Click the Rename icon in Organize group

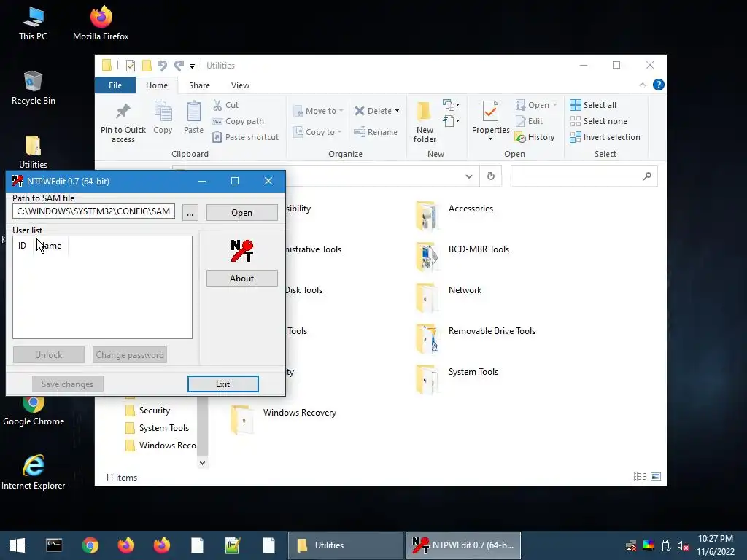click(360, 132)
